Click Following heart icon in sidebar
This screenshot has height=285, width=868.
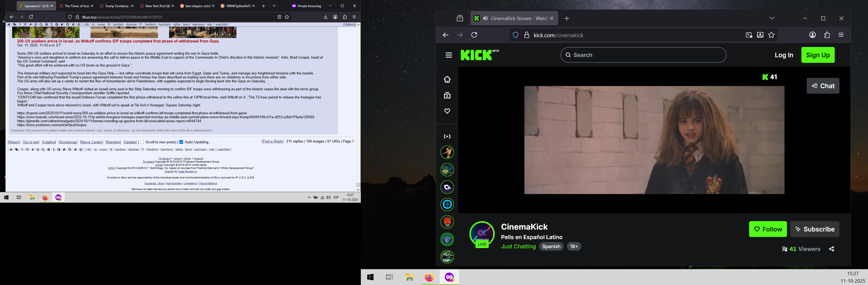(x=447, y=111)
